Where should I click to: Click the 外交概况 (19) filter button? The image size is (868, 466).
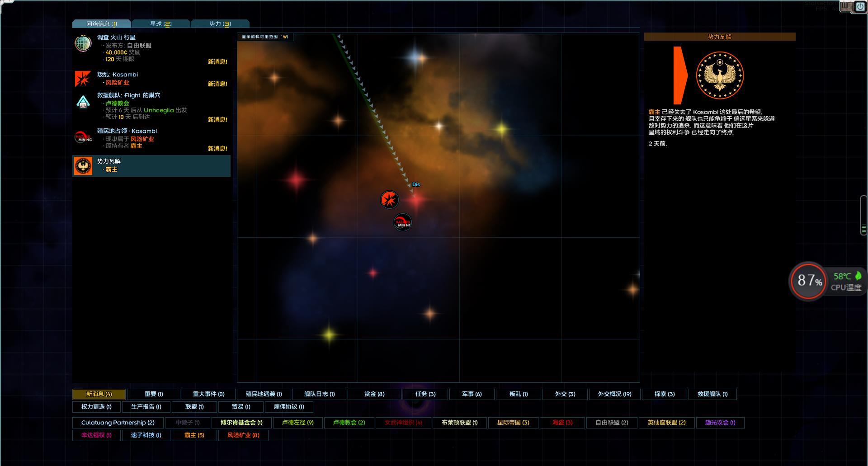pos(614,394)
